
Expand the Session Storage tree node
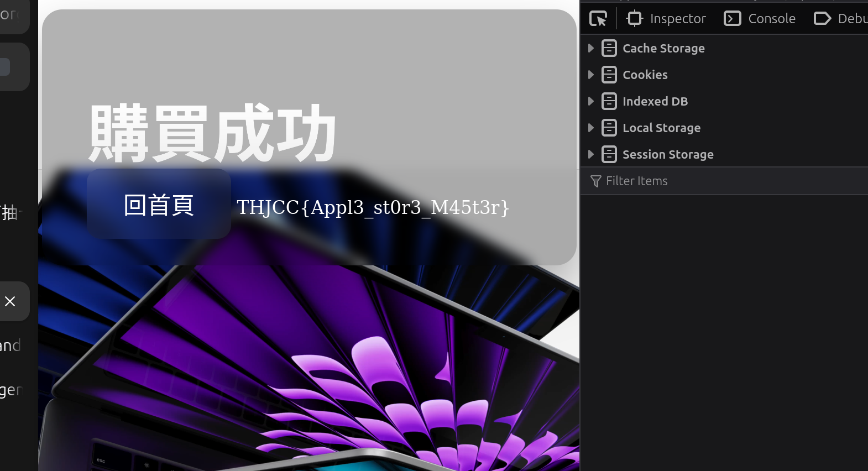tap(591, 154)
